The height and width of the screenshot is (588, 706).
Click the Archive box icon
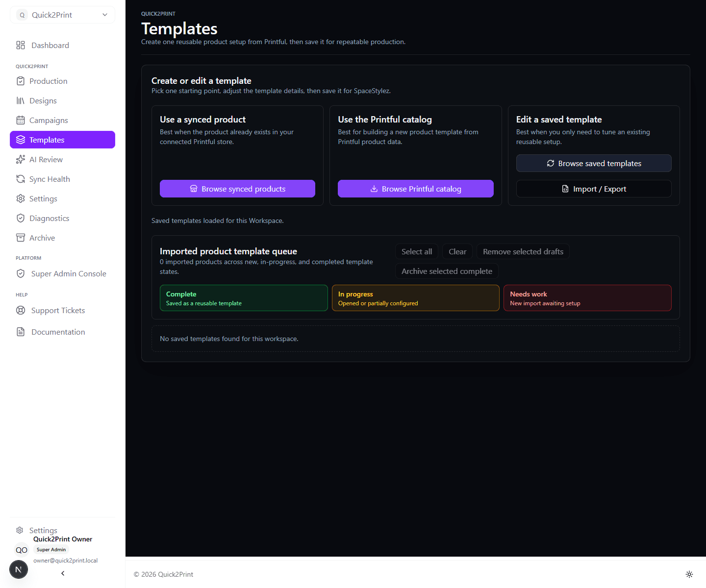coord(21,238)
